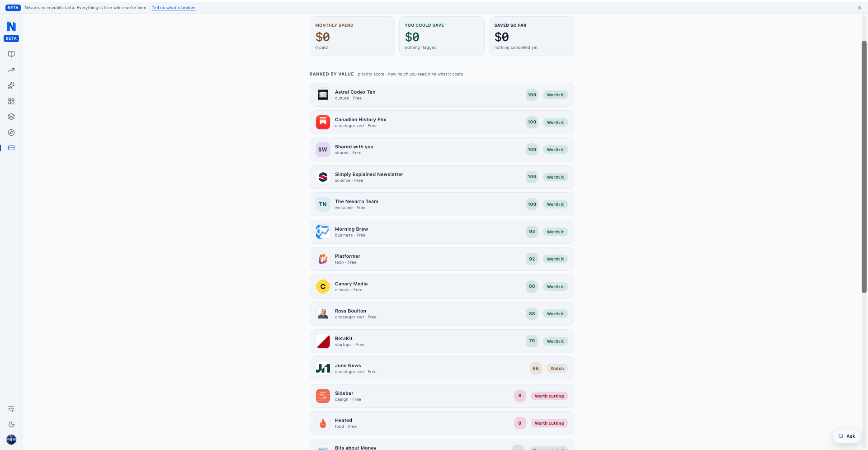Click the Watch badge on Juno News

click(557, 369)
